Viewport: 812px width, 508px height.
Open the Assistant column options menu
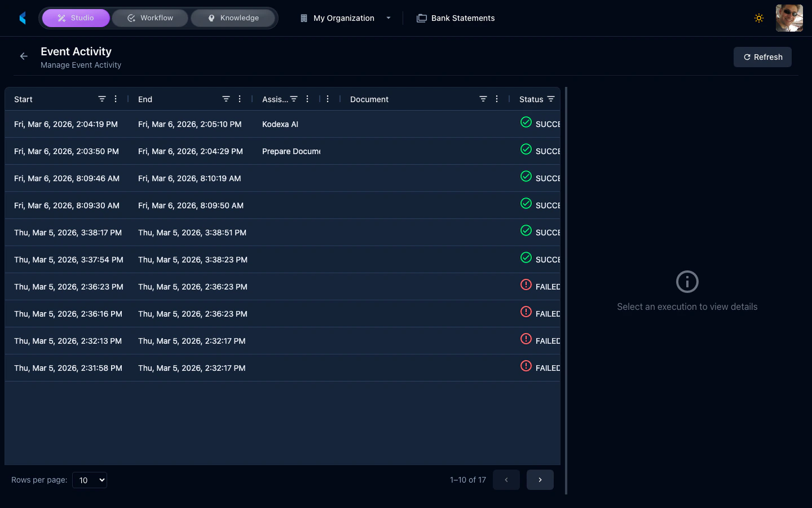tap(307, 99)
